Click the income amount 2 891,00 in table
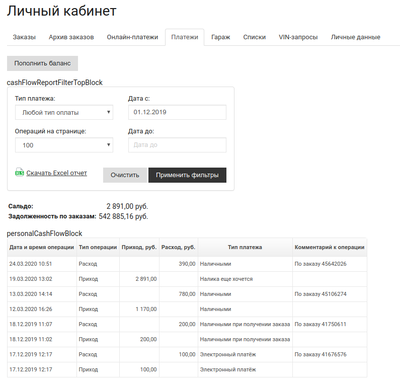Viewport: 400px width, 385px height. coord(146,279)
